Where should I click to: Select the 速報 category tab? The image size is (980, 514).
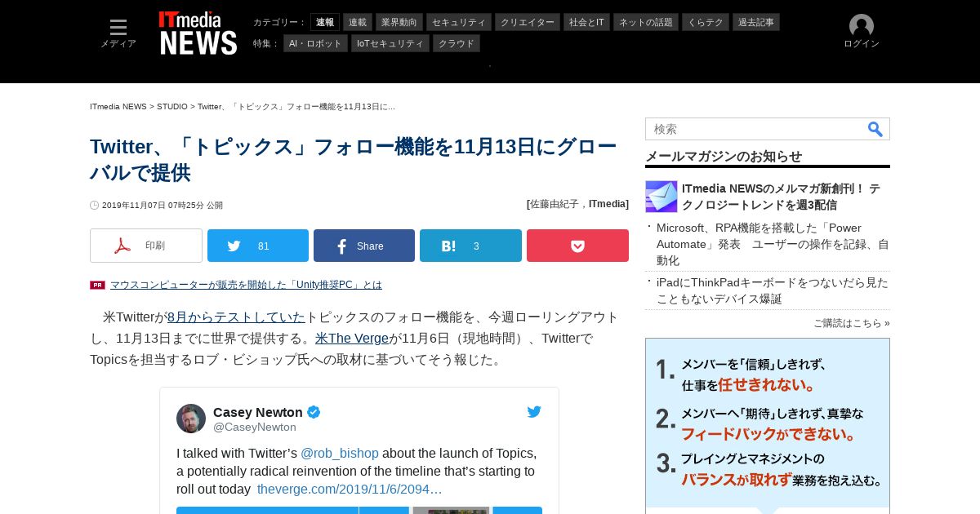coord(325,22)
